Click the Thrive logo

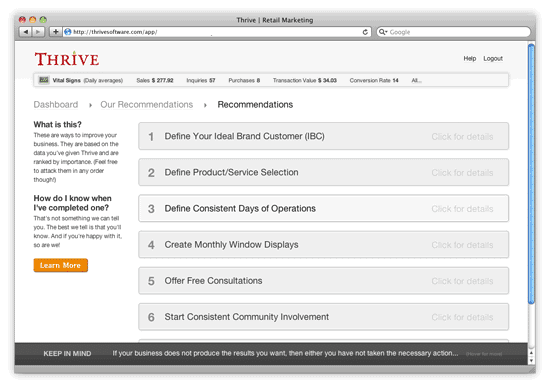67,59
